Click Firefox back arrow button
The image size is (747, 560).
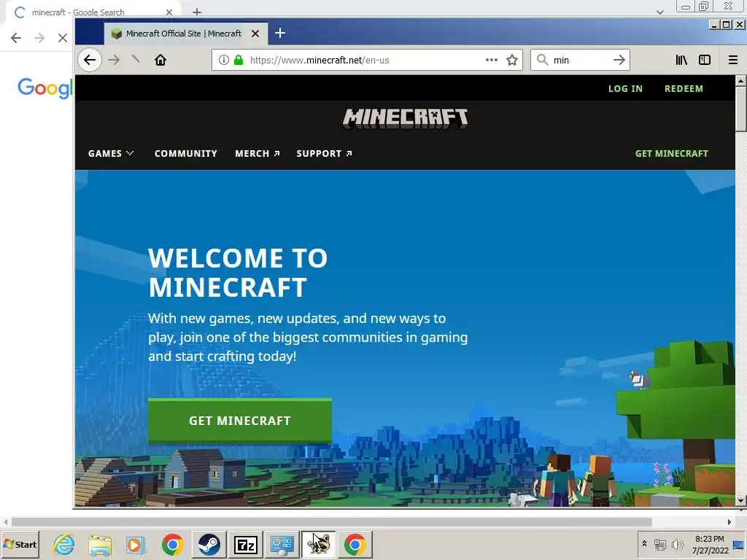(x=90, y=60)
